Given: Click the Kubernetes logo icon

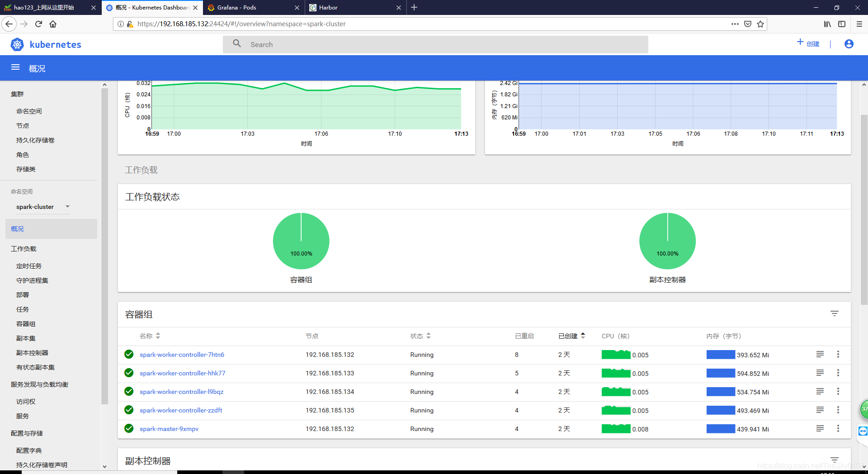Looking at the screenshot, I should pyautogui.click(x=17, y=44).
